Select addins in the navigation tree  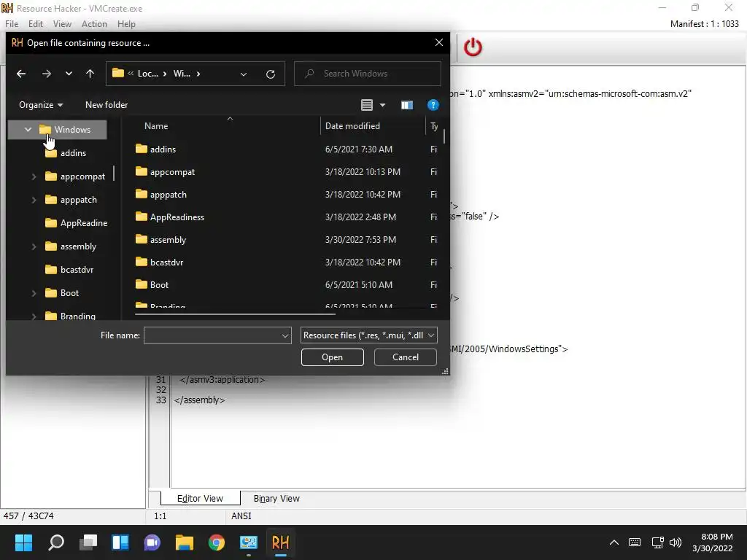point(74,153)
